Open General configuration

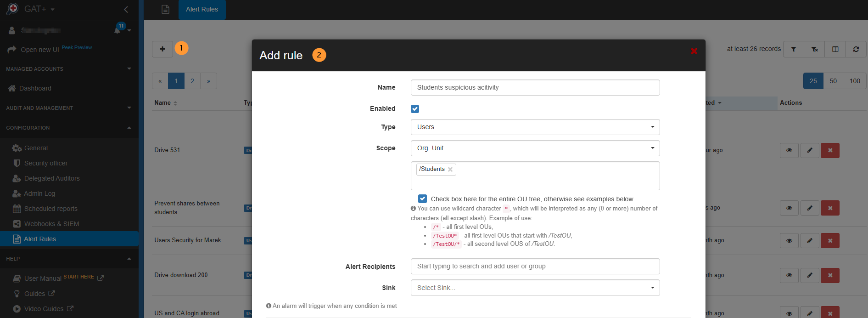point(36,148)
